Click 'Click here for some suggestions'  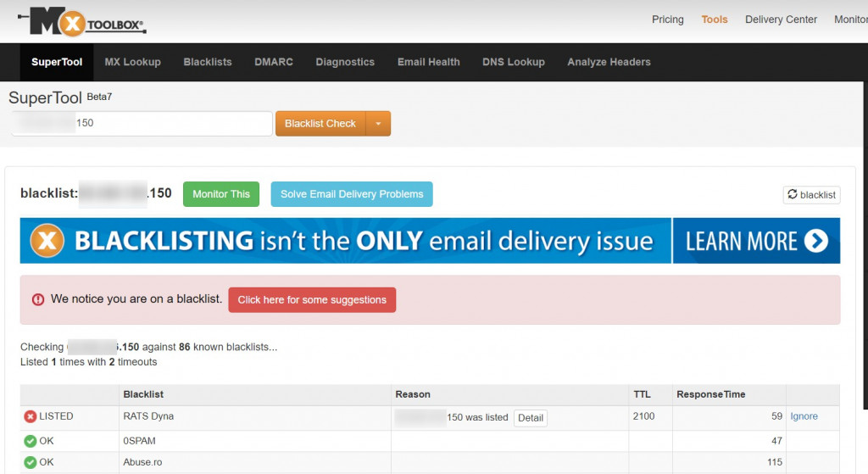pos(312,300)
